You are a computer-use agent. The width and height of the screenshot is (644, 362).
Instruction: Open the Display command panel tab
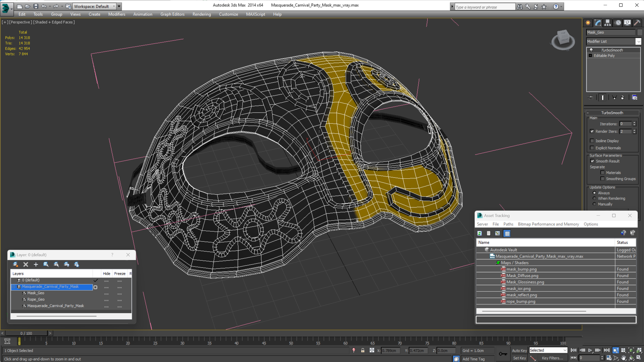627,23
